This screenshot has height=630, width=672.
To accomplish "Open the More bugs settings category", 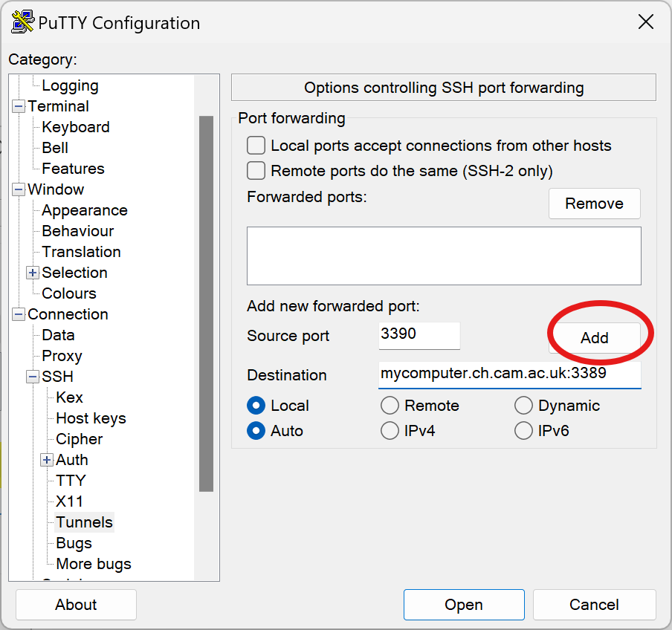I will (94, 564).
